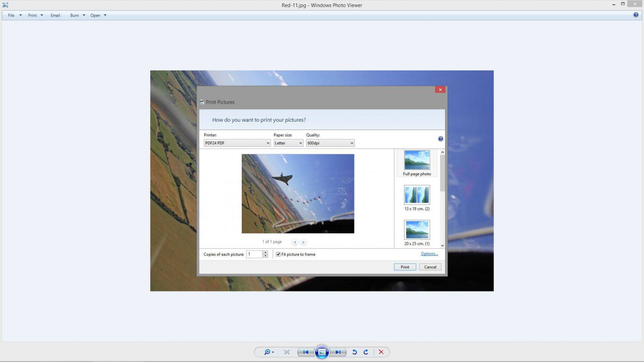This screenshot has width=644, height=362.
Task: Increase copies with the up spinner arrow
Action: [x=266, y=252]
